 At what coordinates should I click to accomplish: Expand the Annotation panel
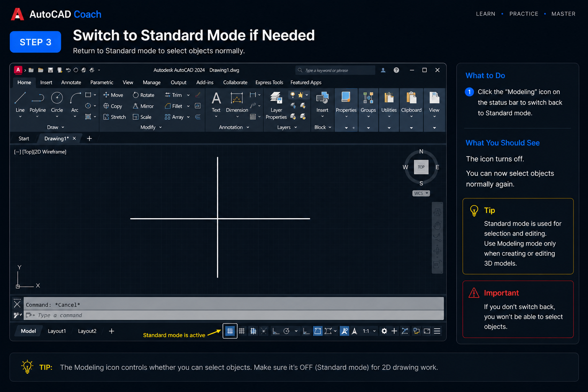point(234,127)
